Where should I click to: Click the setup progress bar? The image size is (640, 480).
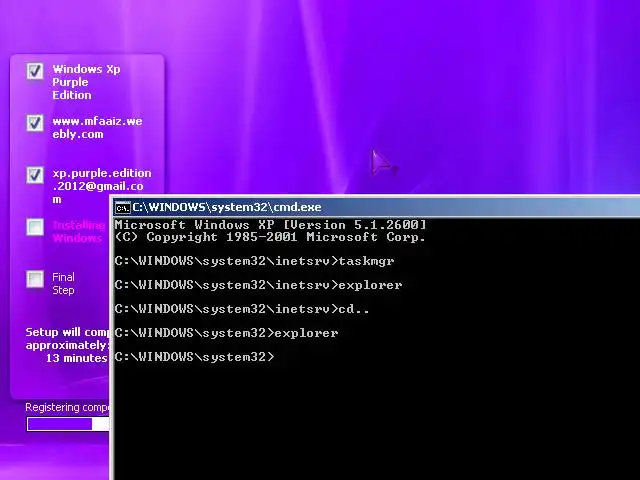[68, 424]
